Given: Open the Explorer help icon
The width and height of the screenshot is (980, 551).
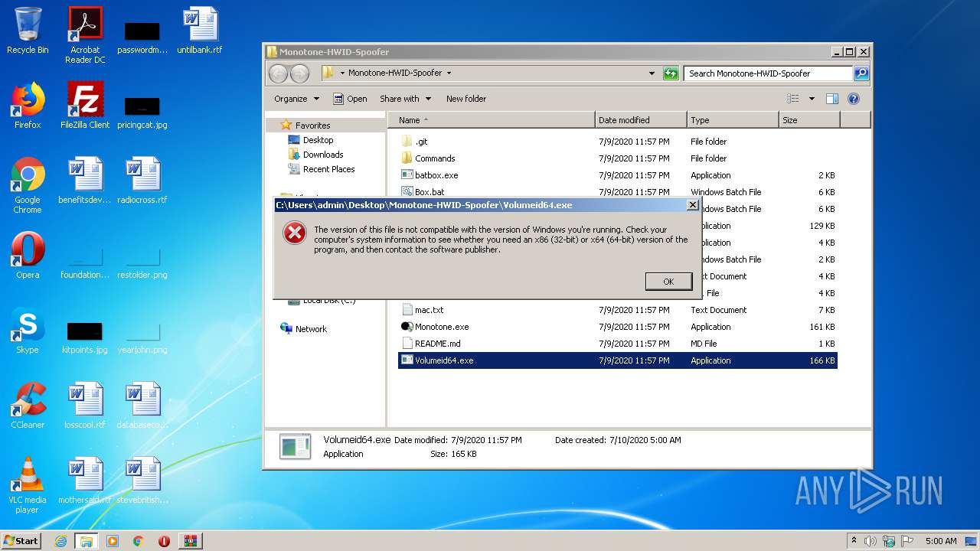Looking at the screenshot, I should coord(854,99).
